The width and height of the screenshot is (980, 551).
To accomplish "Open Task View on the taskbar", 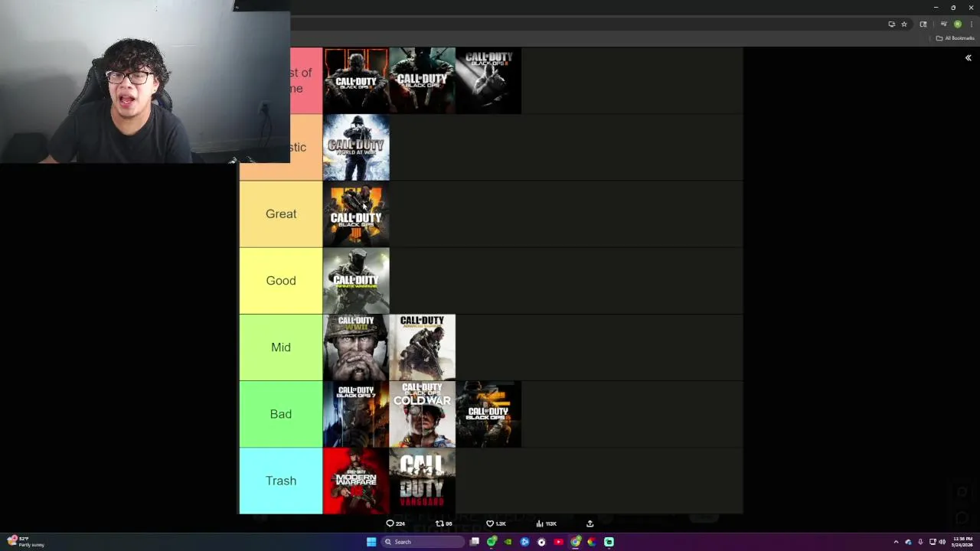I will [475, 542].
